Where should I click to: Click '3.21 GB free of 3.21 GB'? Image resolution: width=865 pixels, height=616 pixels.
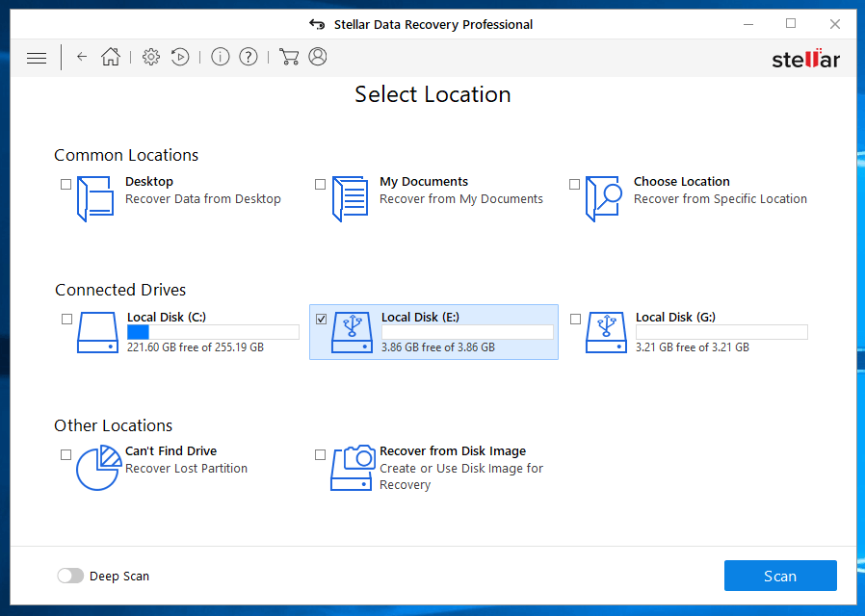[693, 347]
